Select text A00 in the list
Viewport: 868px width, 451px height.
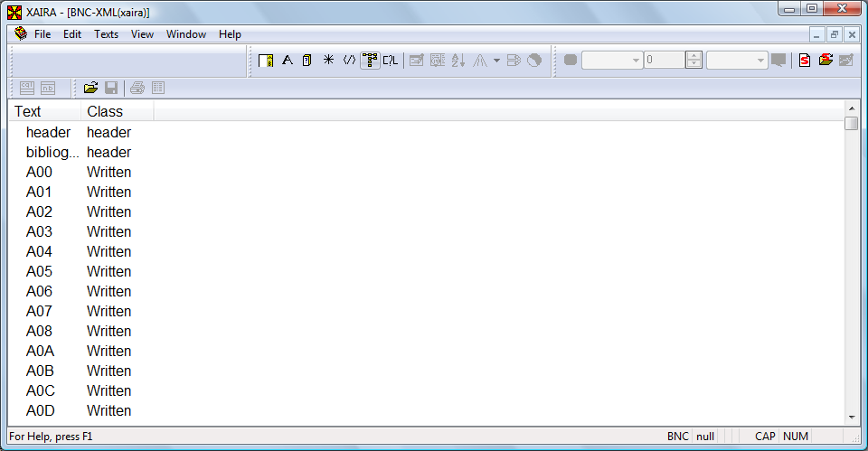pyautogui.click(x=39, y=172)
